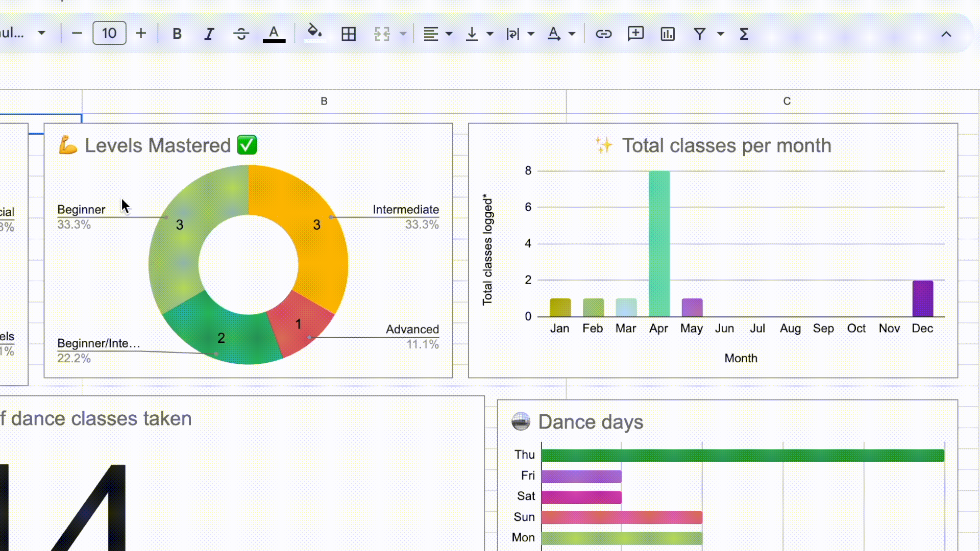Toggle italic formatting
Screen dimensions: 980x551
[x=209, y=34]
